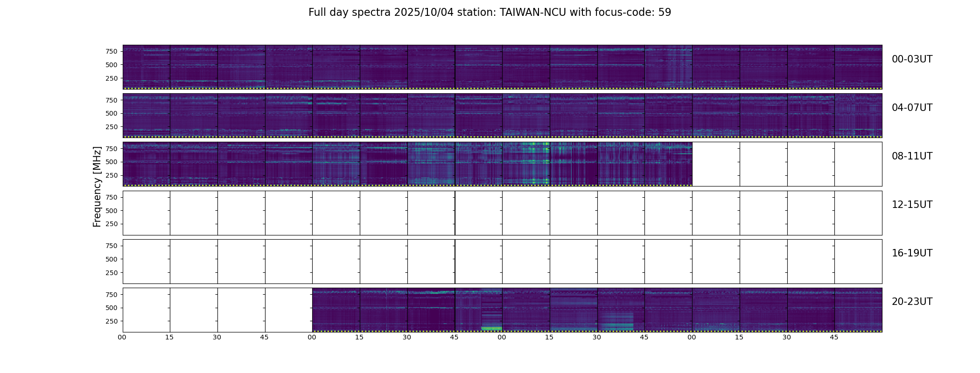Click the 250 tick label of 08-11UT row
The width and height of the screenshot is (980, 373).
click(112, 175)
